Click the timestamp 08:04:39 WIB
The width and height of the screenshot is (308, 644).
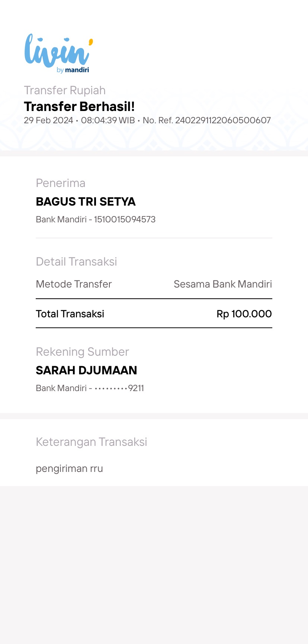pos(108,120)
